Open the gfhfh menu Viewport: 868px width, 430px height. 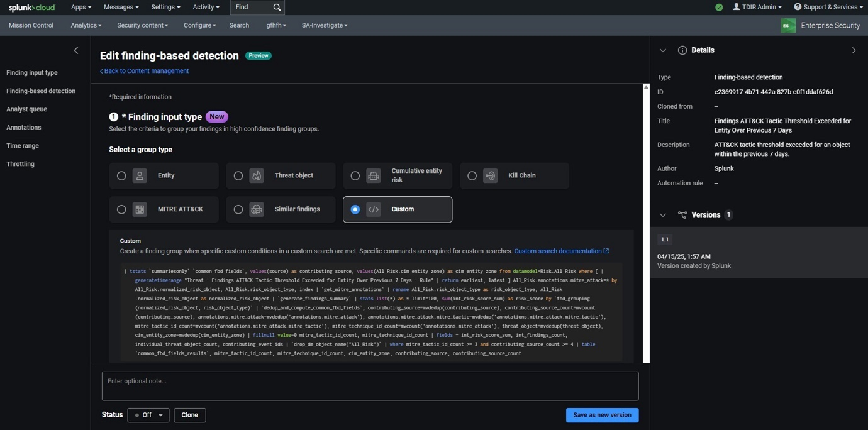276,25
